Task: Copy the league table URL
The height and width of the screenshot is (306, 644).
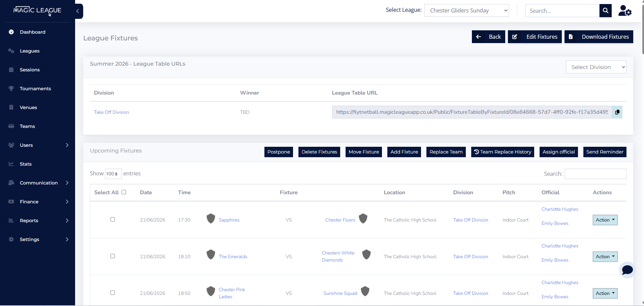Action: pos(617,112)
